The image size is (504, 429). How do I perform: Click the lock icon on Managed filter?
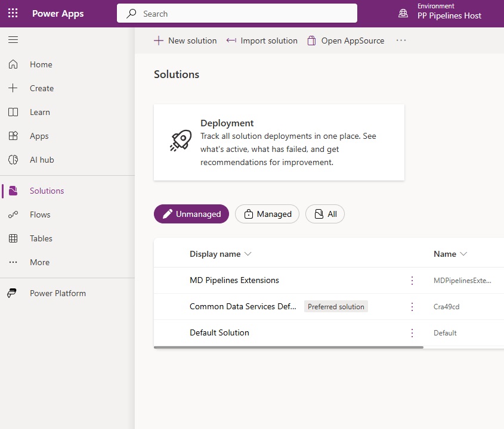249,214
